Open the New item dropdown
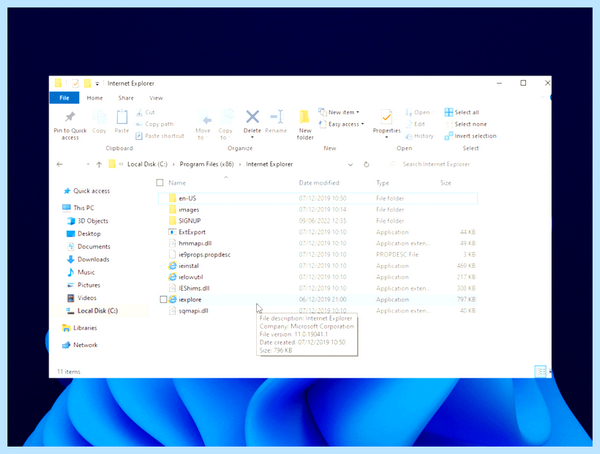 (x=339, y=112)
